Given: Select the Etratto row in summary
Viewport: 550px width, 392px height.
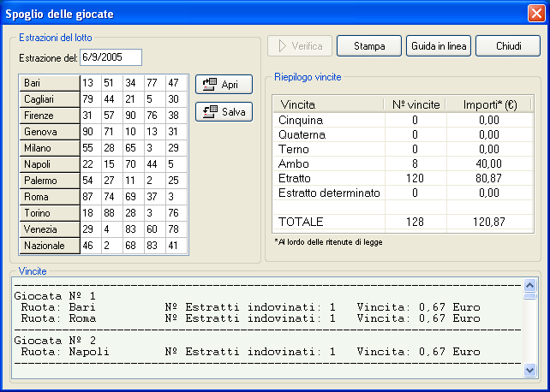Looking at the screenshot, I should coord(403,178).
